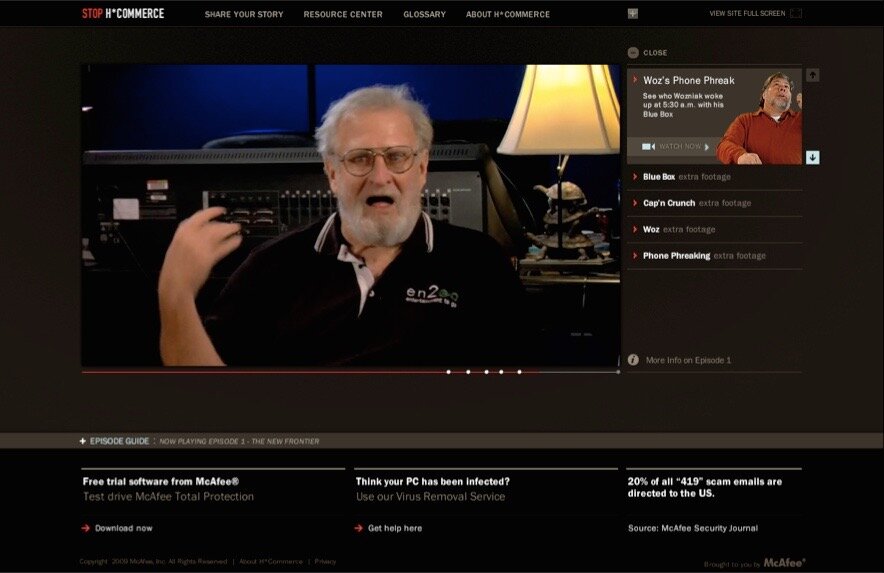The image size is (884, 573).
Task: Jump to the first chapter dot on timeline
Action: [x=449, y=372]
